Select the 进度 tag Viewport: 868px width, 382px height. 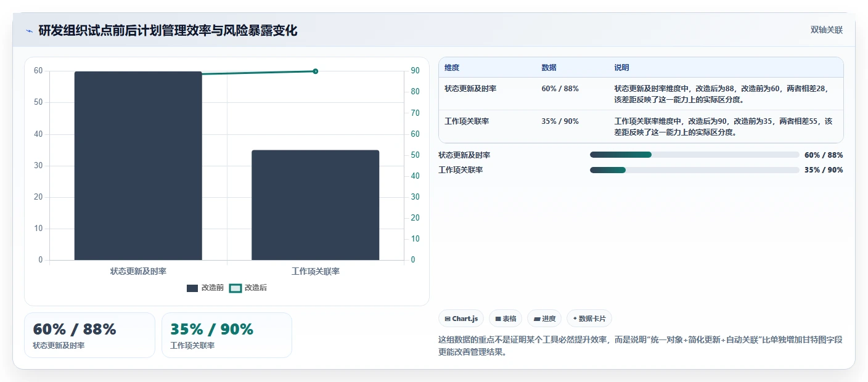click(x=544, y=319)
